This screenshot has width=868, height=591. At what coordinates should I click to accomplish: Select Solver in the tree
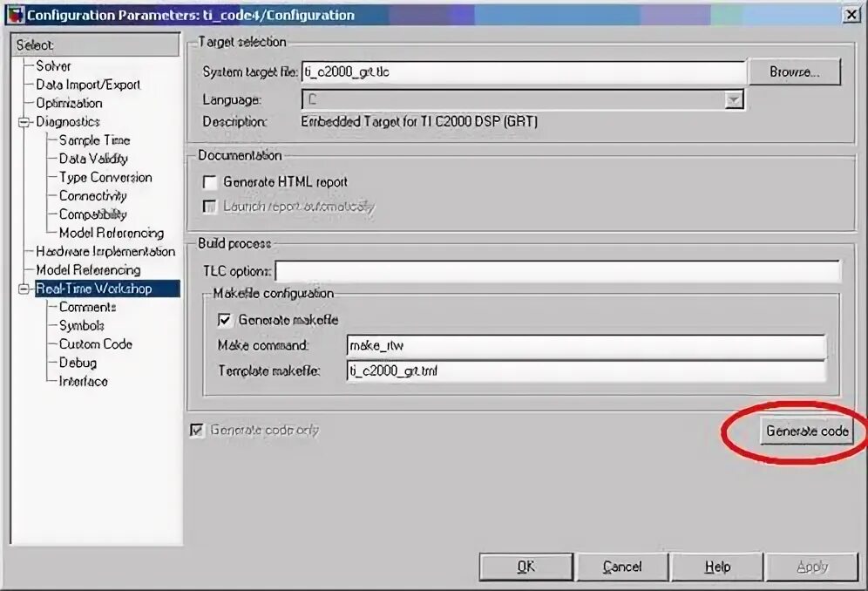point(53,66)
